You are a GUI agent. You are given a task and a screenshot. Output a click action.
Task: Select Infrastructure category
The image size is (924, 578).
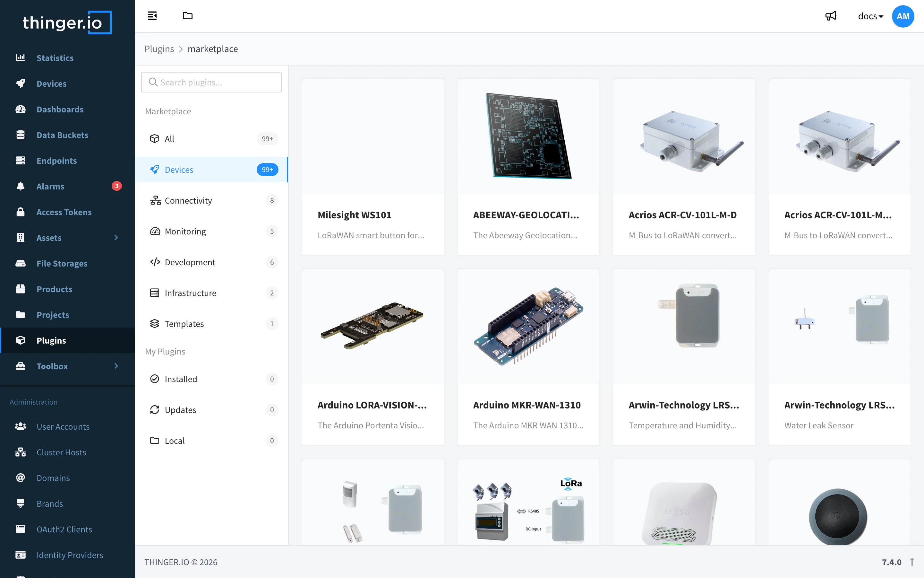[211, 293]
